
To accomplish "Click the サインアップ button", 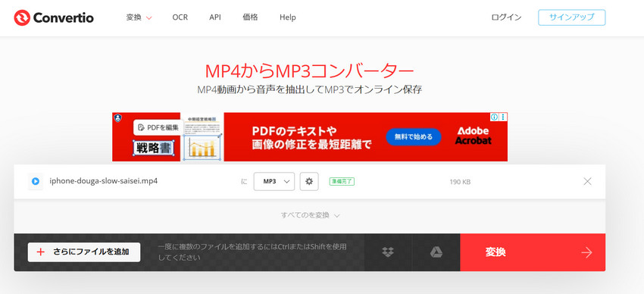I will 572,17.
